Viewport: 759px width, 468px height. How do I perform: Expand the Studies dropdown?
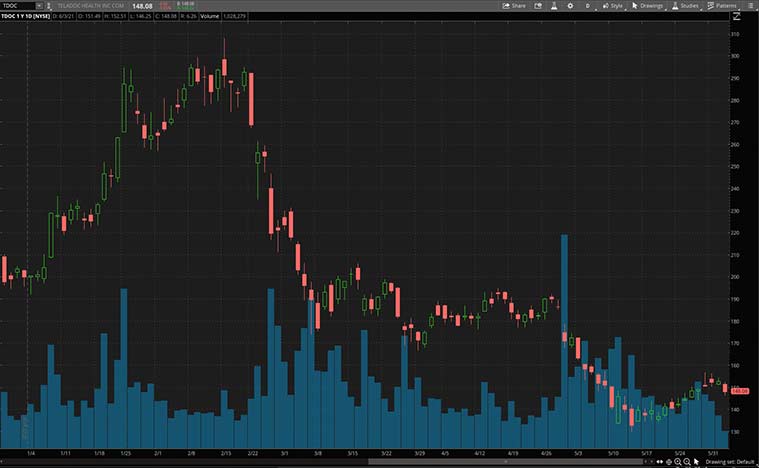pyautogui.click(x=686, y=6)
